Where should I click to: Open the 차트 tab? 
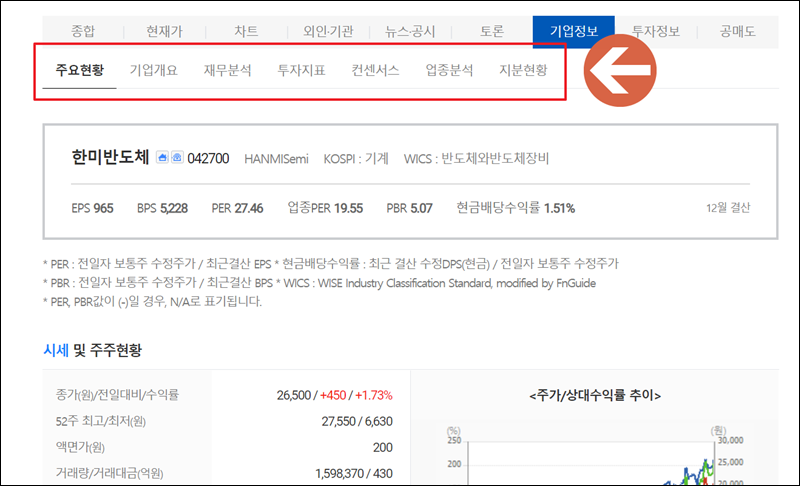tap(246, 32)
